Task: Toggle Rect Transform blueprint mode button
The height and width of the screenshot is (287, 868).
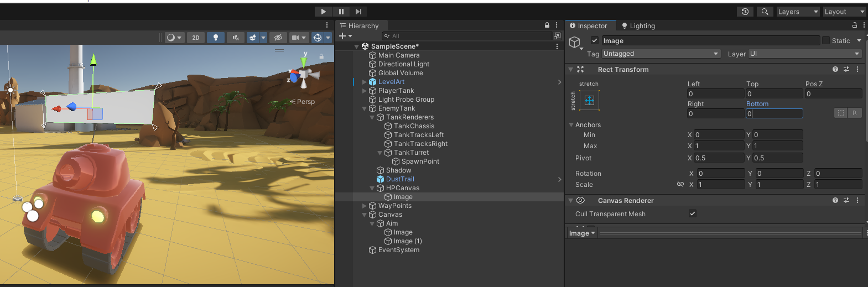Action: (x=841, y=113)
